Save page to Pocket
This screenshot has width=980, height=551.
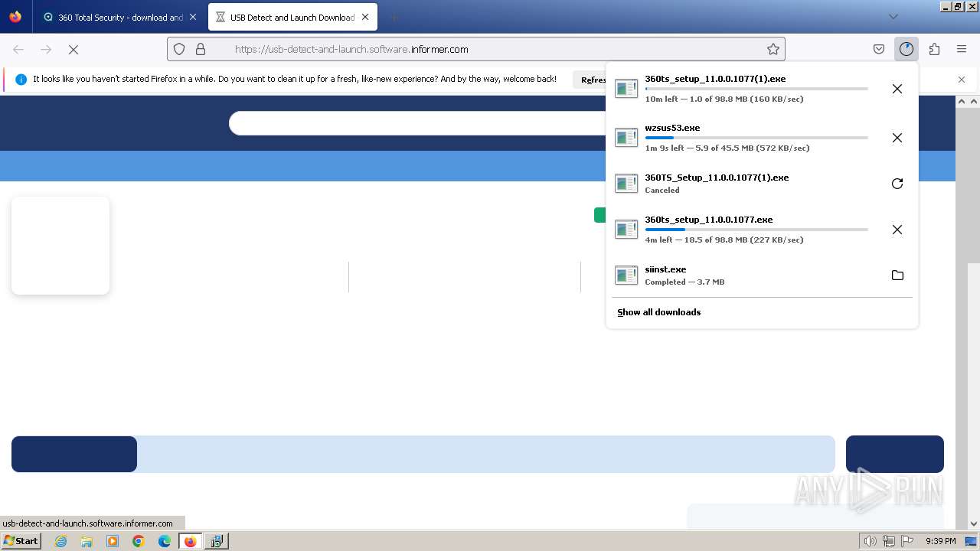[879, 49]
